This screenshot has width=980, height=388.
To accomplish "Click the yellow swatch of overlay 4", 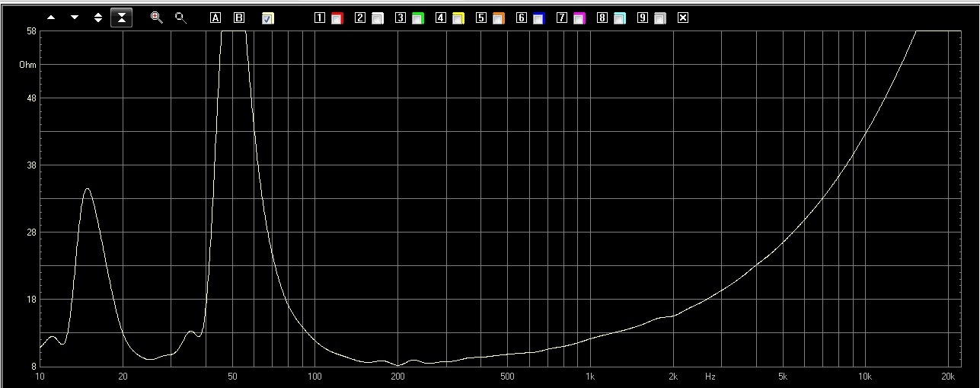I will (458, 18).
